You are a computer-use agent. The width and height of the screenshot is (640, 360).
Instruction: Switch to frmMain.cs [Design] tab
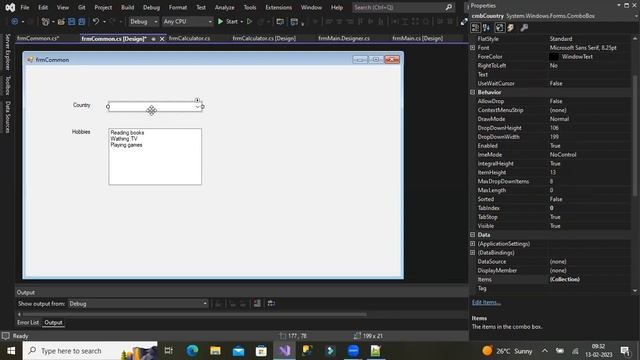[x=417, y=38]
